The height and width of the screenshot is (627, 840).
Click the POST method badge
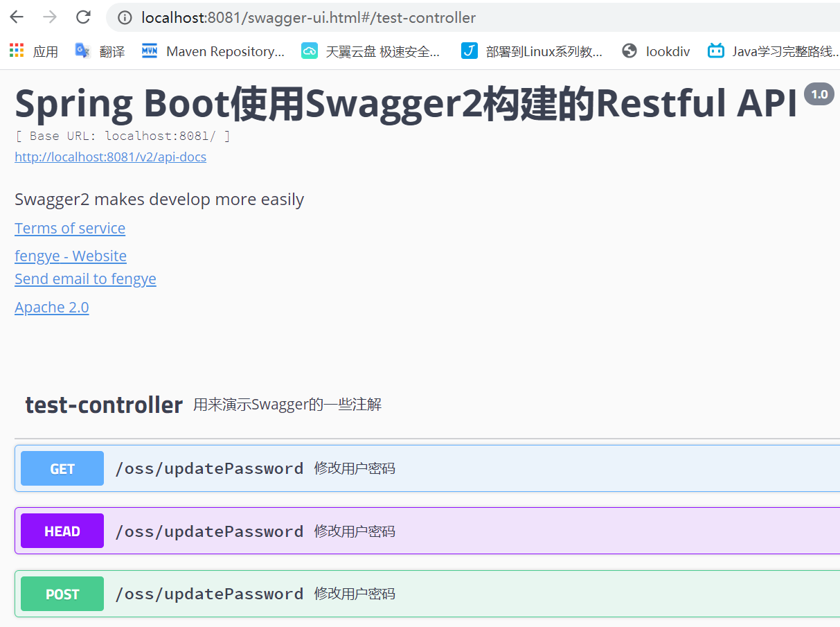62,594
